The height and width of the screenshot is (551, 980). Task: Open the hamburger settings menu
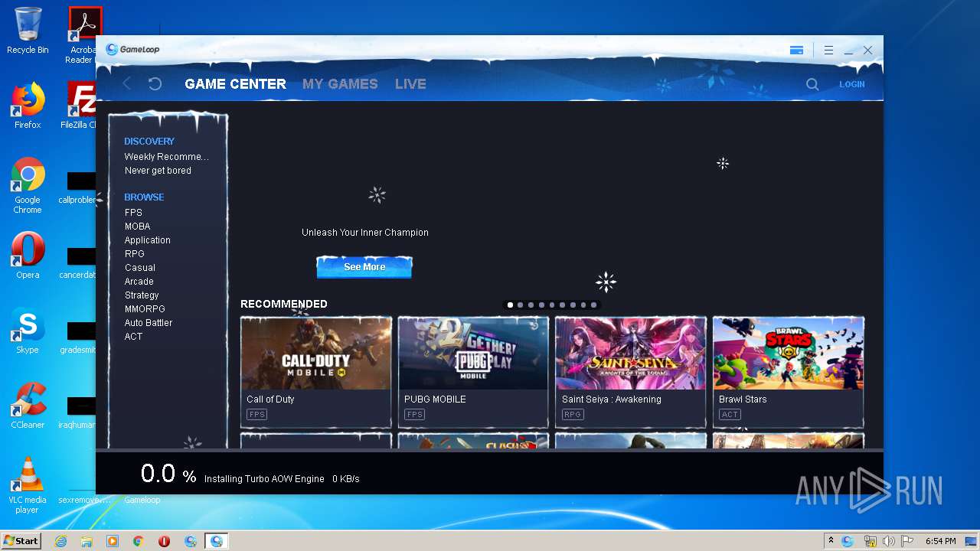pos(828,51)
